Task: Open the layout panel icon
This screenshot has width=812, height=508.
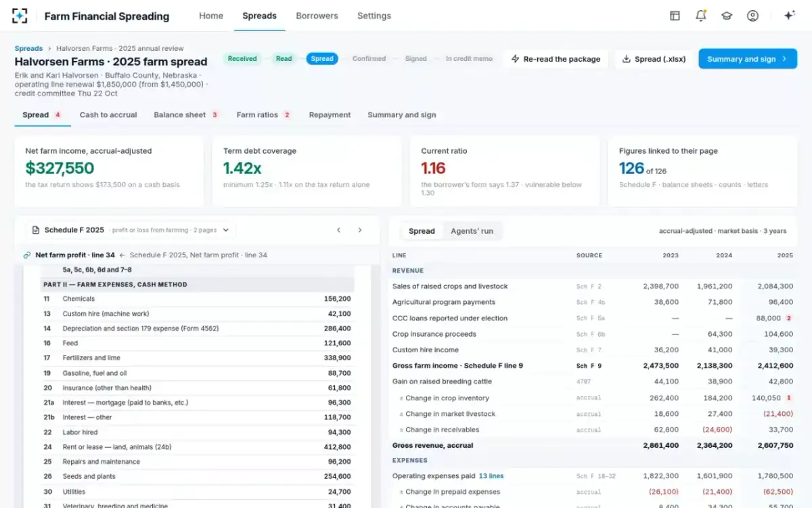Action: pos(675,16)
